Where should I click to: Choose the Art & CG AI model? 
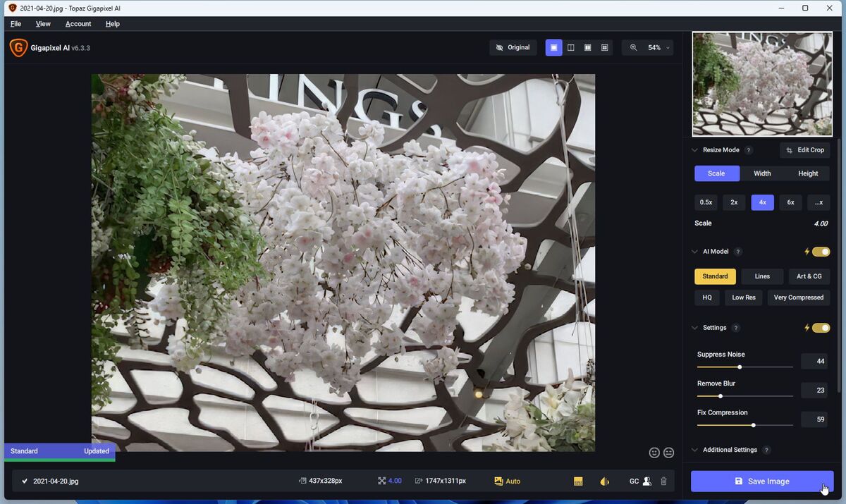[x=809, y=276]
